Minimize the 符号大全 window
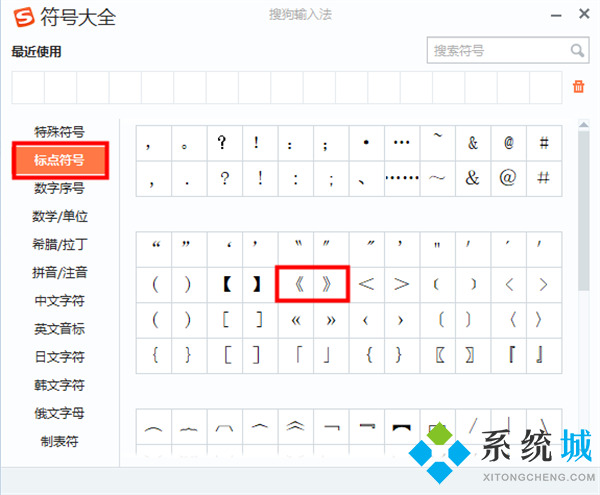This screenshot has width=600, height=495. pos(556,16)
